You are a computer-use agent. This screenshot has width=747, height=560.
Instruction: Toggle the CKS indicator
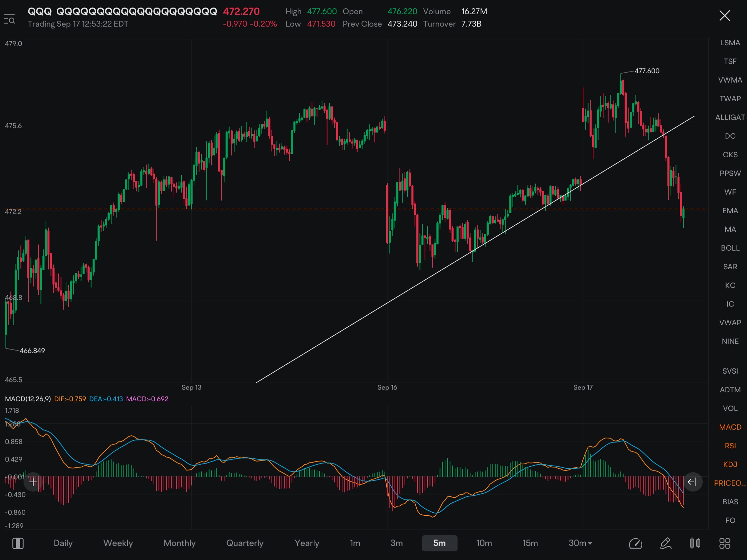click(x=730, y=155)
